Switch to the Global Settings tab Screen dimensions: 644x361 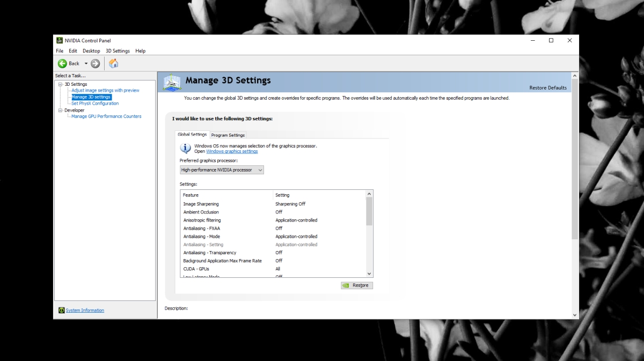[x=192, y=135]
